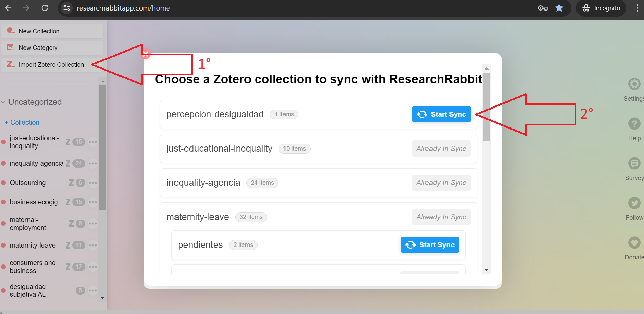Screen dimensions: 644x314
Task: Click Import Zotero Collection
Action: tap(51, 65)
